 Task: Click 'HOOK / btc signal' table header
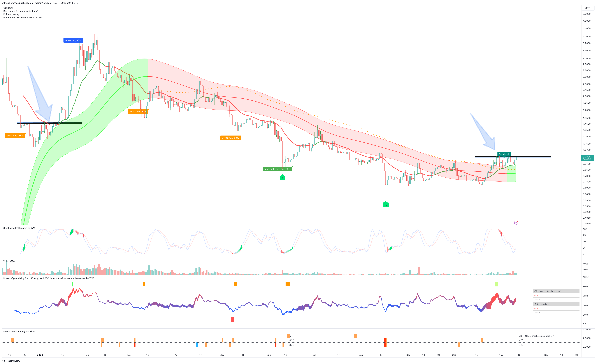(556, 304)
